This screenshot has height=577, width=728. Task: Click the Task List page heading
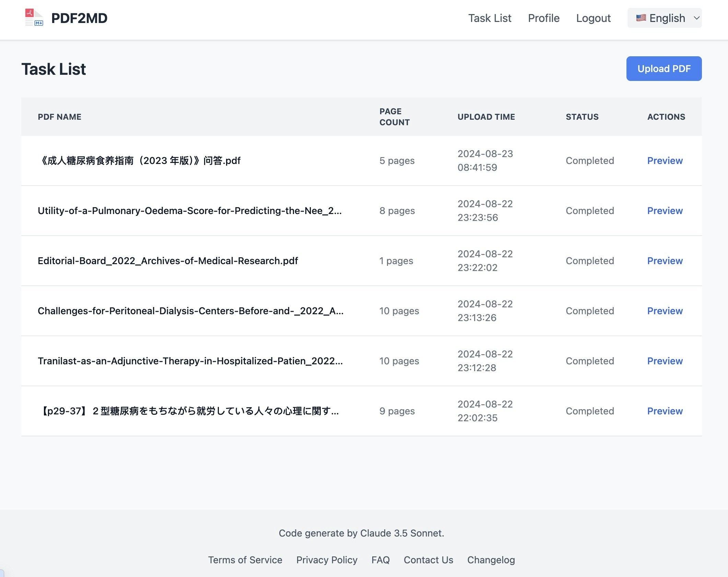point(54,69)
